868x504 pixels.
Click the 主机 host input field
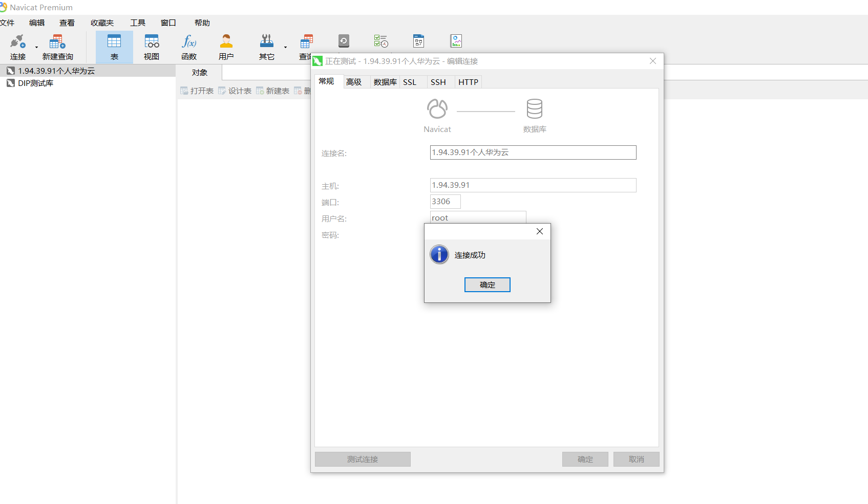pyautogui.click(x=533, y=185)
